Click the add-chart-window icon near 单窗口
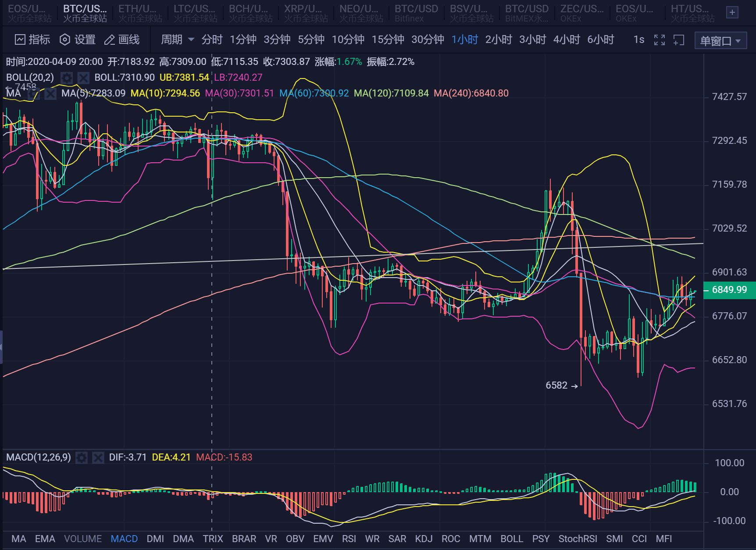Image resolution: width=756 pixels, height=550 pixels. coord(679,40)
